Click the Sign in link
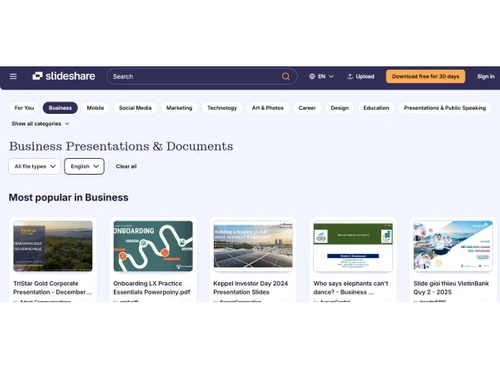500x375 pixels. pos(486,76)
